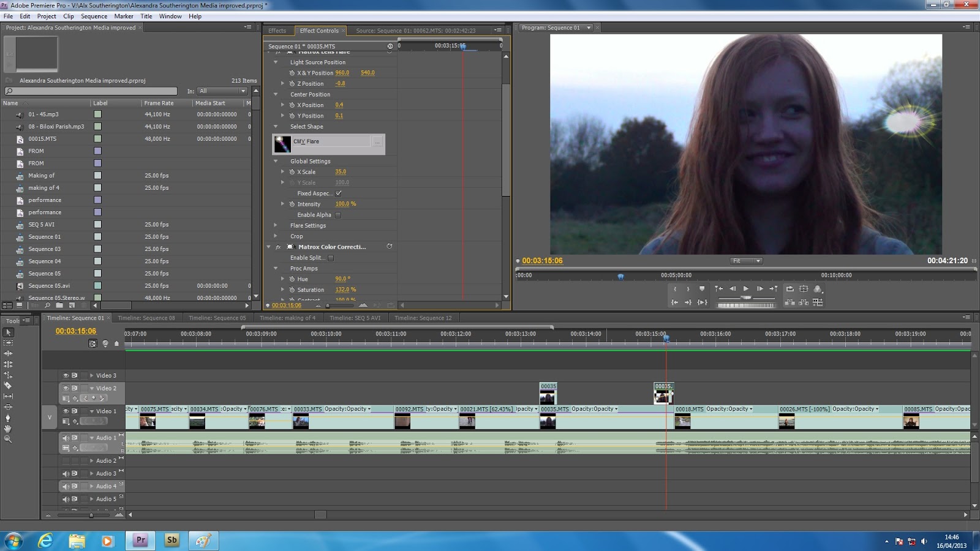980x551 pixels.
Task: Hide the Video 1 track output
Action: pyautogui.click(x=66, y=411)
